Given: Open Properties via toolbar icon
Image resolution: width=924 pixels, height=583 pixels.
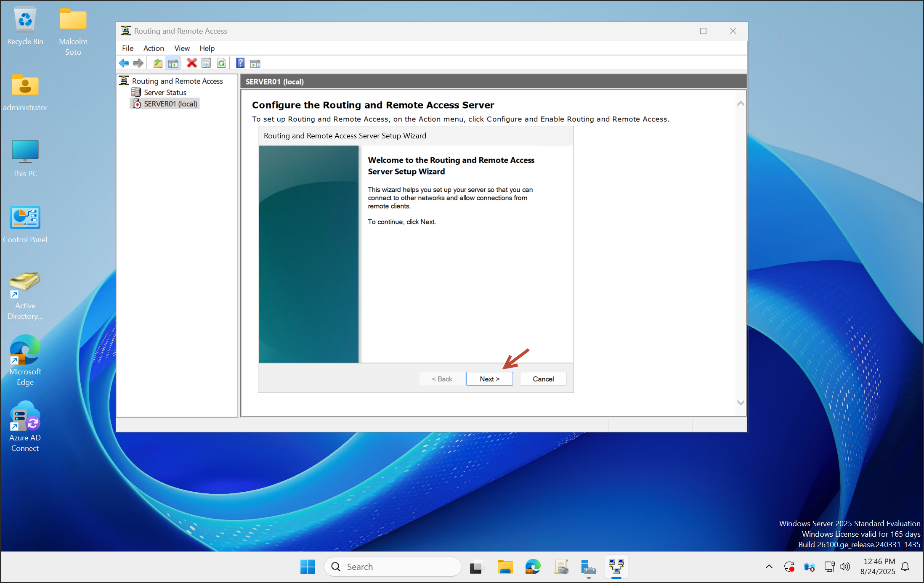Looking at the screenshot, I should point(206,64).
